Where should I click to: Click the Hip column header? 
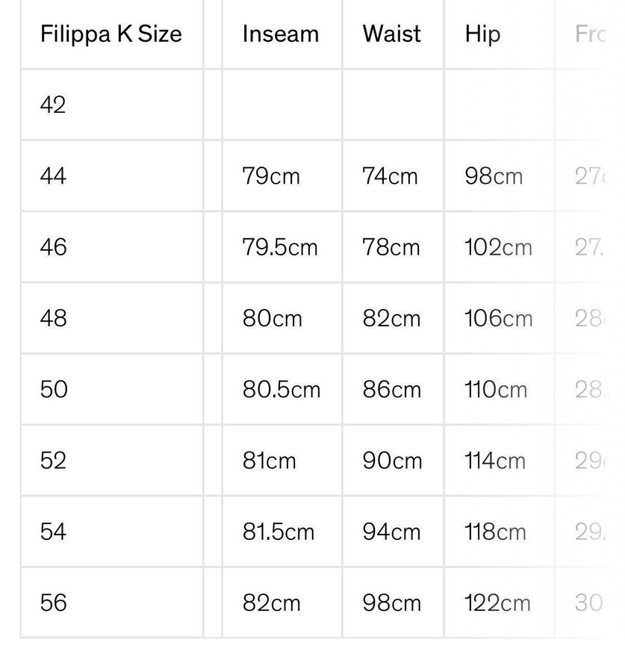coord(482,34)
